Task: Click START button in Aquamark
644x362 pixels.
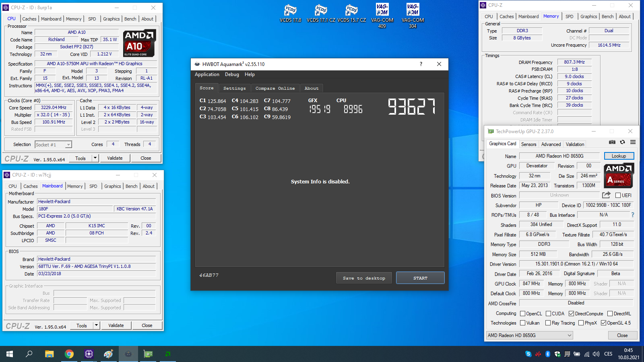Action: 420,278
